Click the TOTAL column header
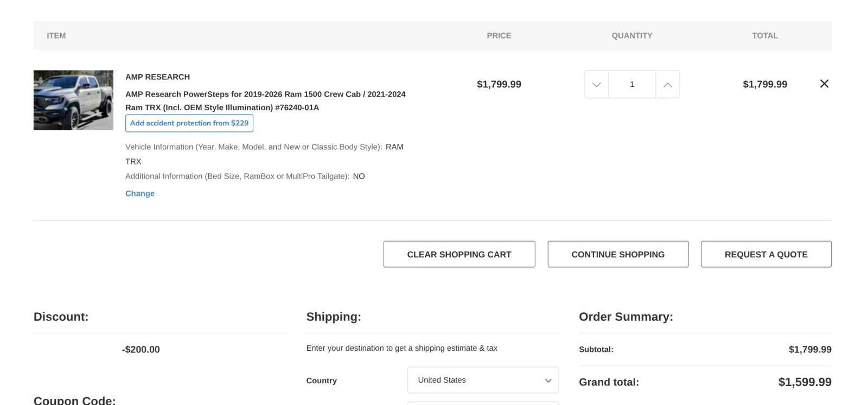 (x=765, y=35)
